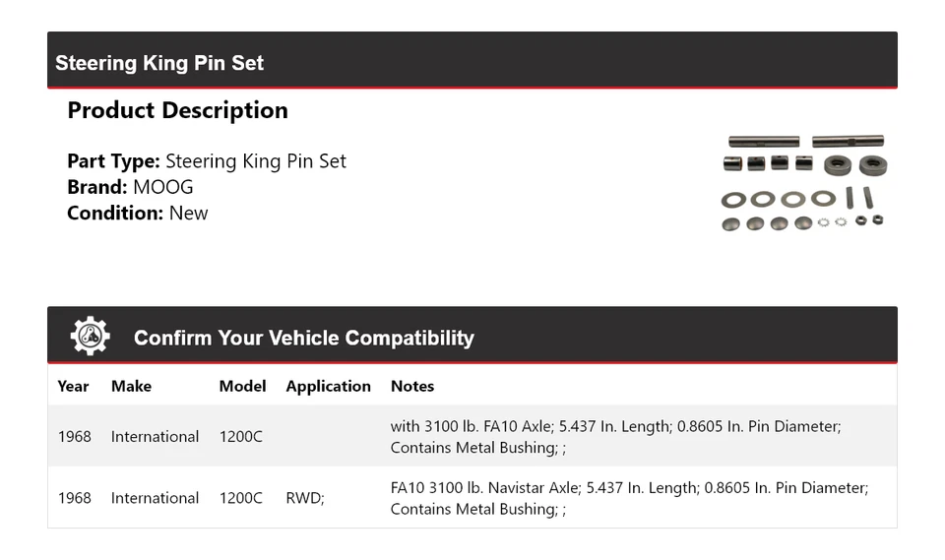Viewport: 945px width, 560px height.
Task: Click Confirm Your Vehicle Compatibility title
Action: coord(303,338)
